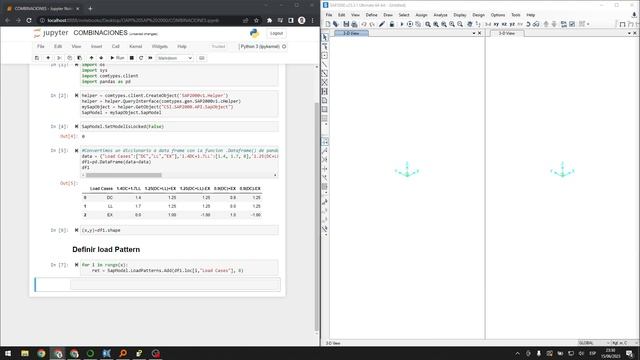Set xy plane view in SAP2000

pos(496,24)
